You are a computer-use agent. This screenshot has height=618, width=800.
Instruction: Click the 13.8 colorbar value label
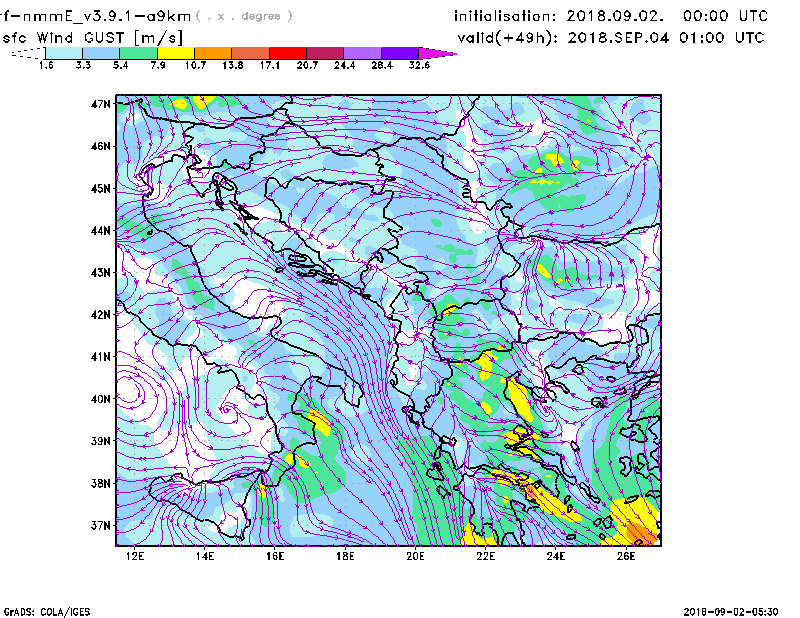232,65
